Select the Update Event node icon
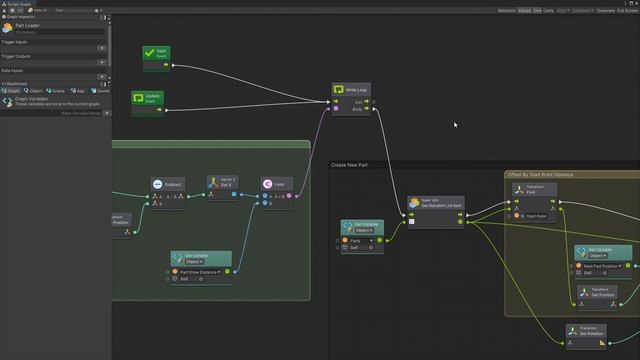Image resolution: width=640 pixels, height=360 pixels. point(138,98)
